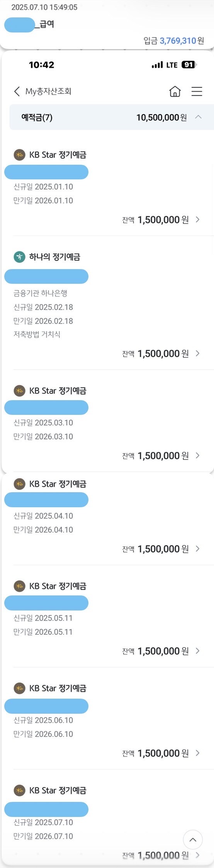Viewport: 214px width, 868px height.
Task: Open the 하나의 정기예금 detail chevron
Action: point(197,353)
